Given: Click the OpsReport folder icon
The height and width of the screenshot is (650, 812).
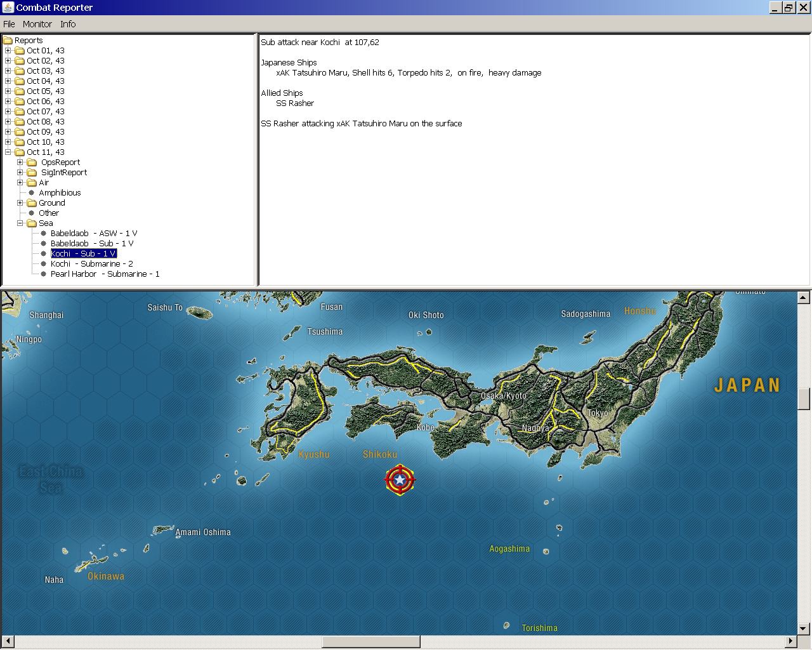Looking at the screenshot, I should [32, 162].
